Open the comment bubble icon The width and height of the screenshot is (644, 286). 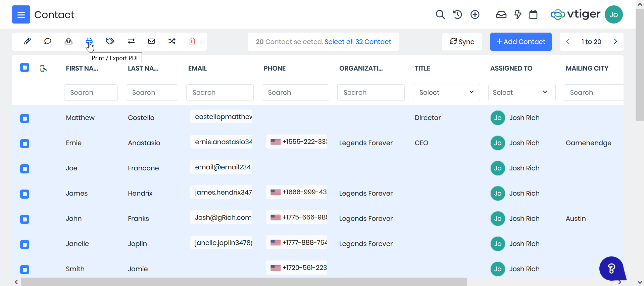[48, 41]
